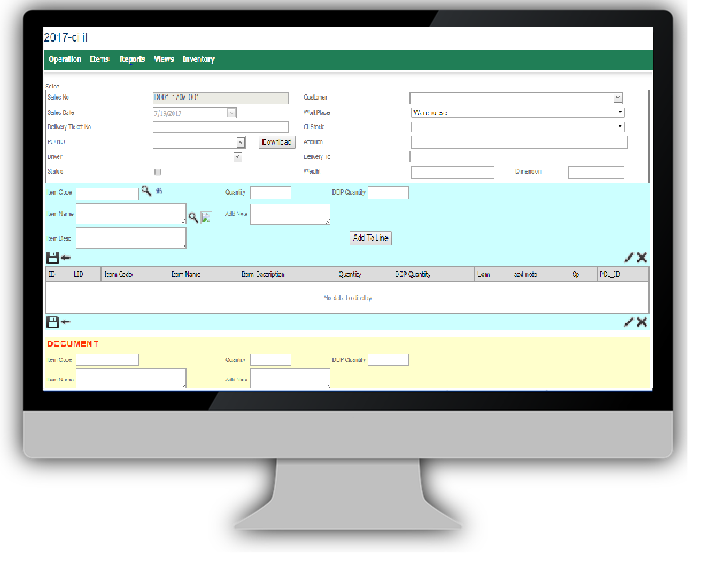Click the edit pencil icon above the grid

tap(629, 258)
